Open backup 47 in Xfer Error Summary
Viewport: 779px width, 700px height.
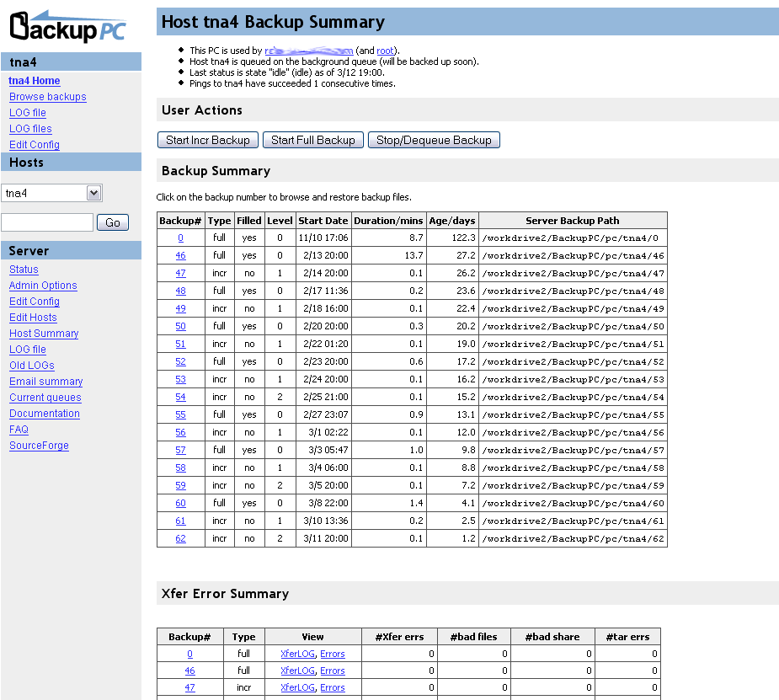[189, 687]
